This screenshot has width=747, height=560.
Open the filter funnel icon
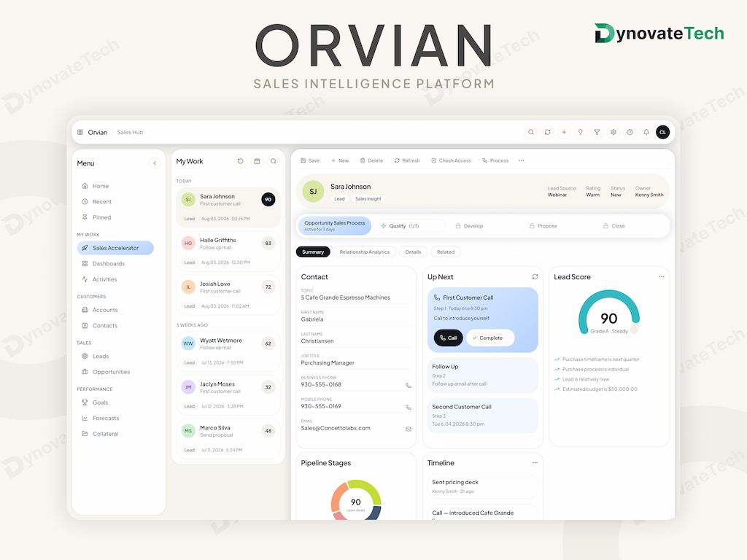pyautogui.click(x=597, y=133)
